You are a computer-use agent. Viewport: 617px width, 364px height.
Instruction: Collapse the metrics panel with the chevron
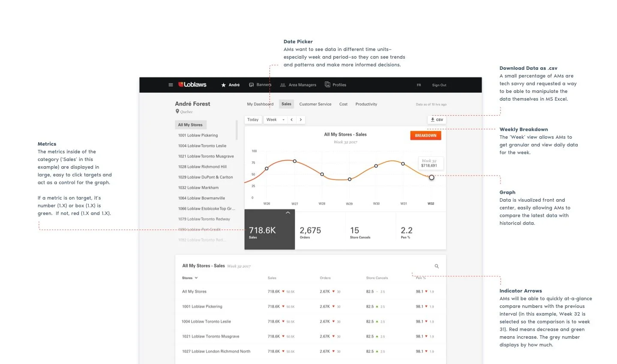point(288,212)
